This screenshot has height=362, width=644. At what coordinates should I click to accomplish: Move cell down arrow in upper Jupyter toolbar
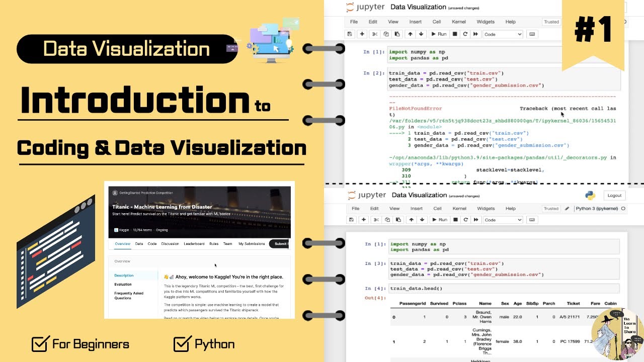click(x=422, y=34)
